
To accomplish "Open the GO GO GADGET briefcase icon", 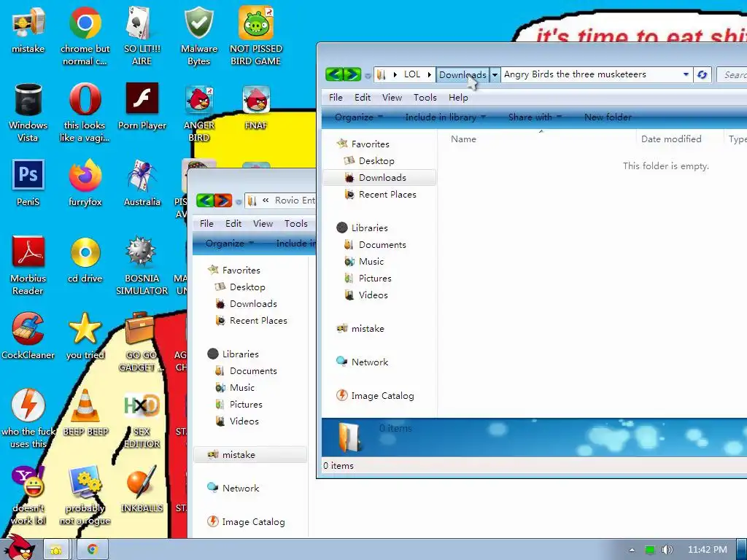I will point(142,341).
